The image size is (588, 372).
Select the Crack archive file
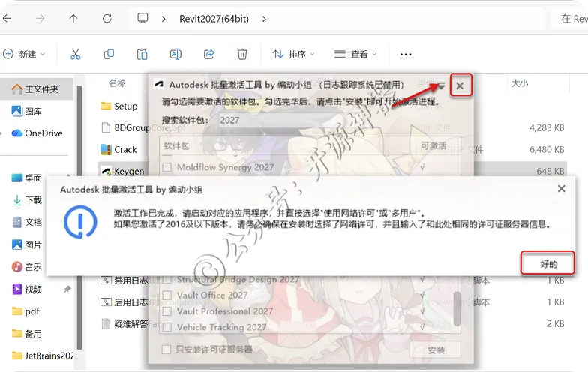[x=118, y=150]
